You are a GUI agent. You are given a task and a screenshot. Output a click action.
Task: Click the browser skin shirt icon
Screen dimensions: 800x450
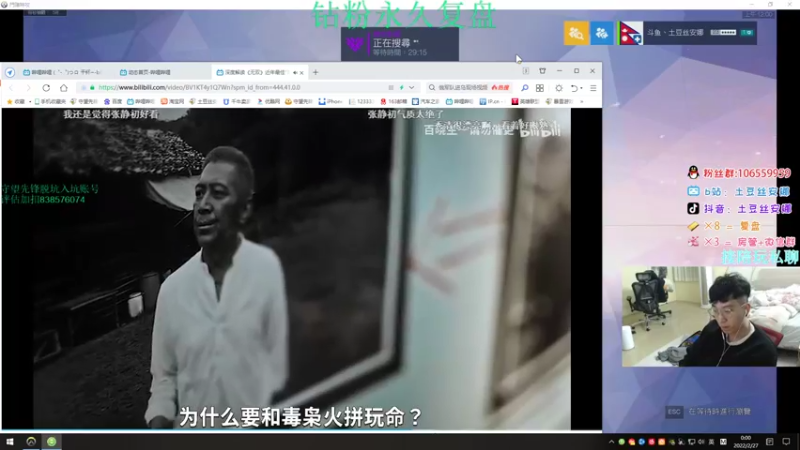(542, 71)
